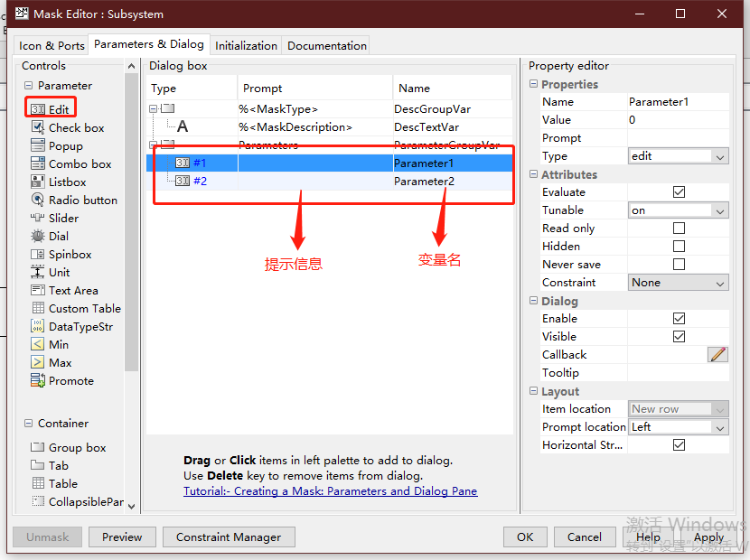Collapse the Container controls section
Image resolution: width=750 pixels, height=560 pixels.
coord(29,424)
